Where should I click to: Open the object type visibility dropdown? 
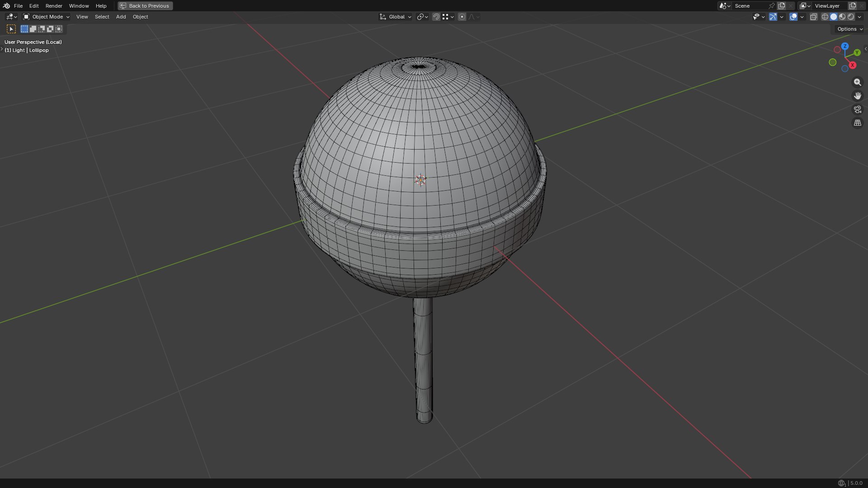coord(759,17)
